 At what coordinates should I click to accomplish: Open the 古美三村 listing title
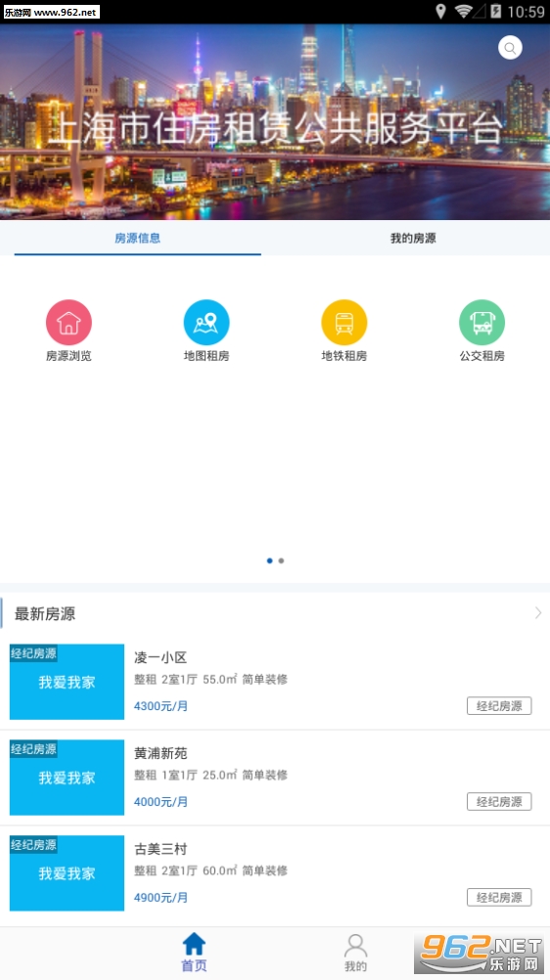click(160, 849)
